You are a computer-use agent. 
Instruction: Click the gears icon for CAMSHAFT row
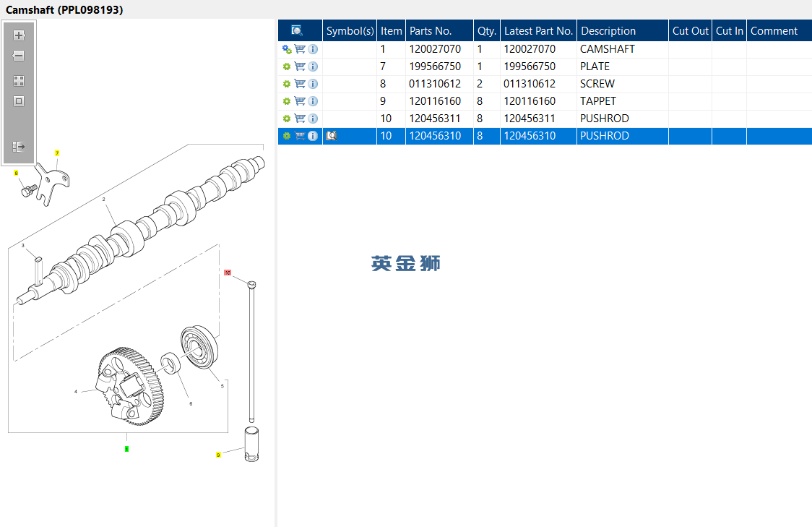[287, 49]
